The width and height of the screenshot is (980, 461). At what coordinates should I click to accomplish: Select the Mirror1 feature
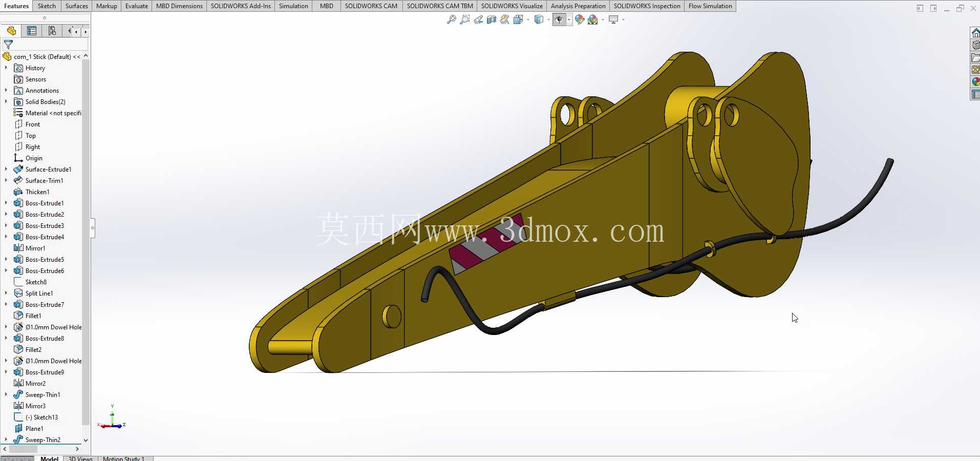[x=30, y=248]
